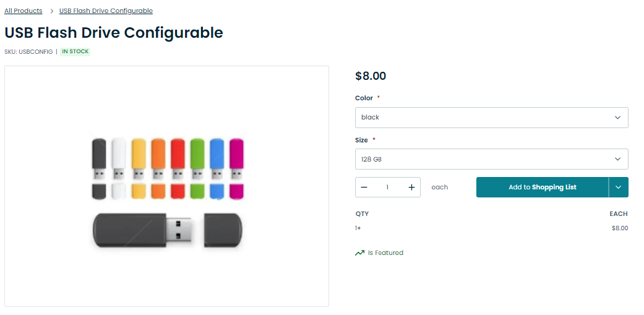Click the SKU: USBCONFIG text
Image resolution: width=644 pixels, height=315 pixels.
coord(28,52)
